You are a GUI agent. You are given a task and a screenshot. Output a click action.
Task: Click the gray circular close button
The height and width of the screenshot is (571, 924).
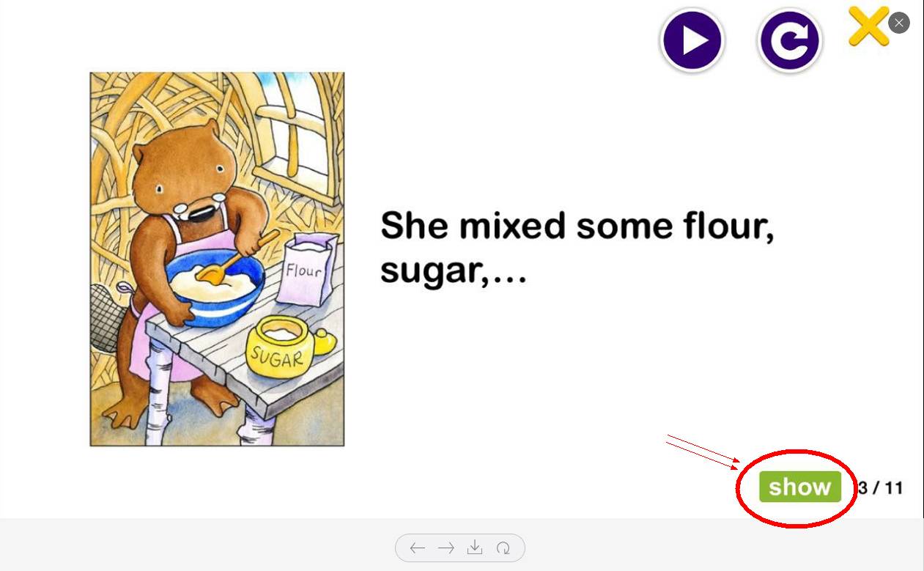pyautogui.click(x=899, y=23)
